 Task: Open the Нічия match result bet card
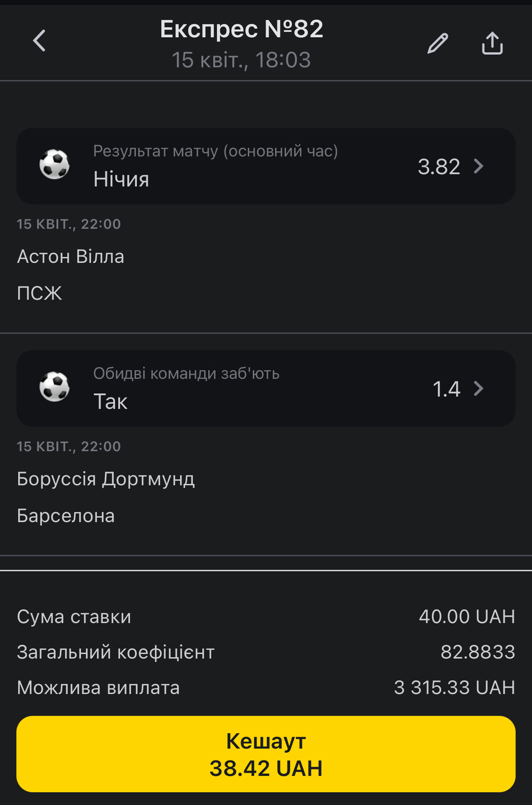pyautogui.click(x=266, y=166)
